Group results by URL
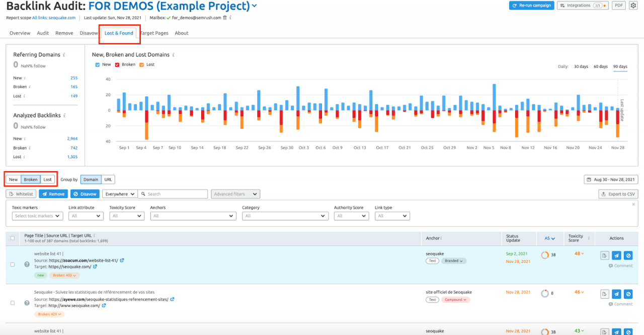This screenshot has width=644, height=335. pyautogui.click(x=108, y=179)
